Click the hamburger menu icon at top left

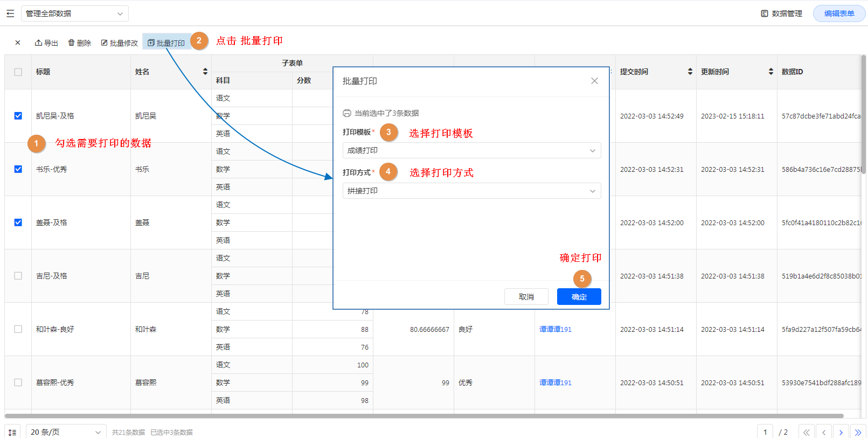click(10, 13)
